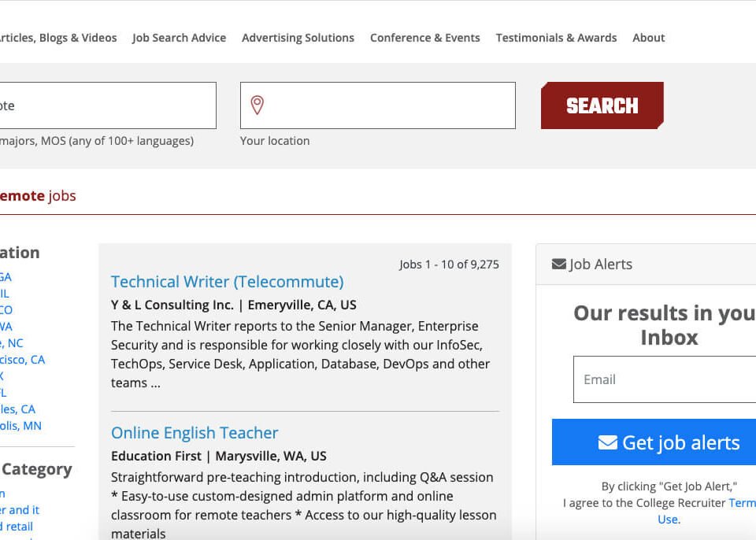Viewport: 756px width, 540px height.
Task: Open Articles, Blogs & Videos section
Action: (58, 37)
